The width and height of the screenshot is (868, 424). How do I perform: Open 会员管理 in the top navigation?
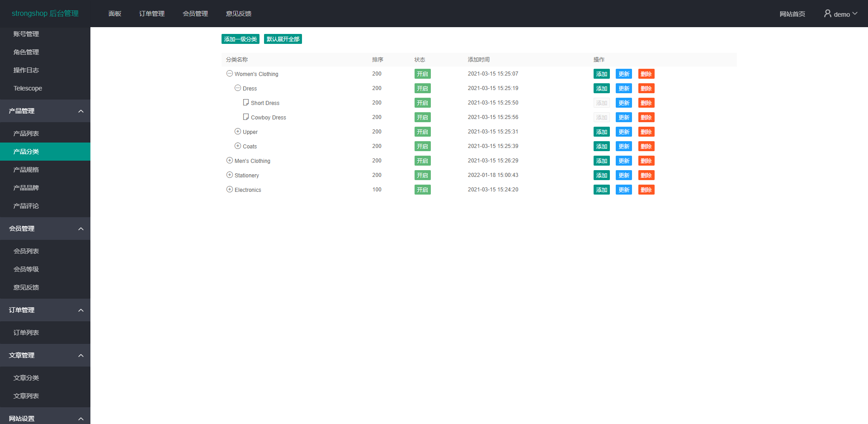coord(195,14)
